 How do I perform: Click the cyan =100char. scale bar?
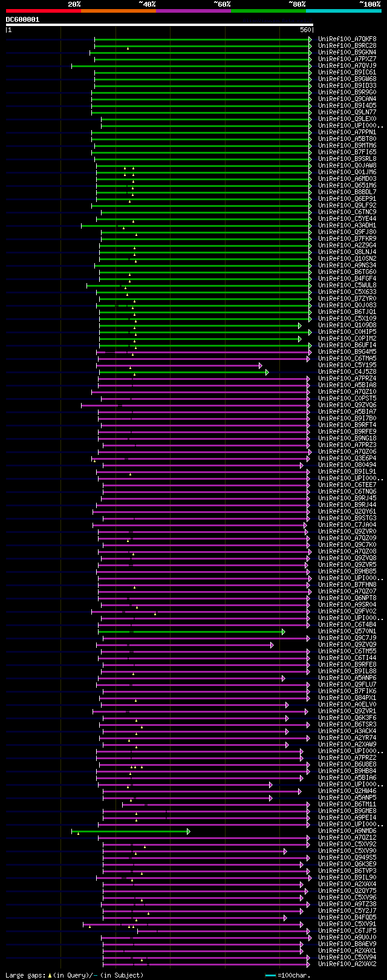click(270, 975)
